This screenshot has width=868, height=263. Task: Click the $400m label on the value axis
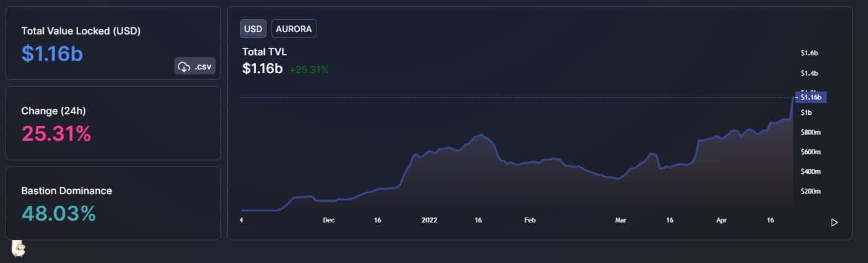810,171
